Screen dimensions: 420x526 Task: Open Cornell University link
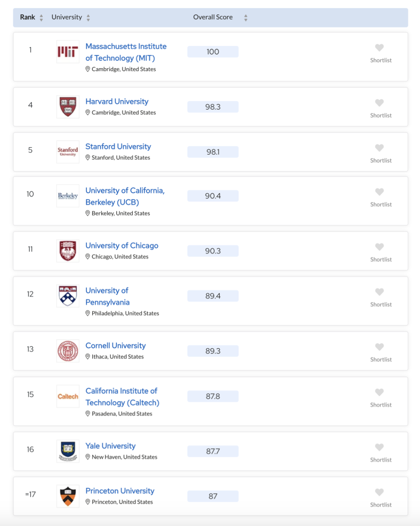pyautogui.click(x=115, y=345)
